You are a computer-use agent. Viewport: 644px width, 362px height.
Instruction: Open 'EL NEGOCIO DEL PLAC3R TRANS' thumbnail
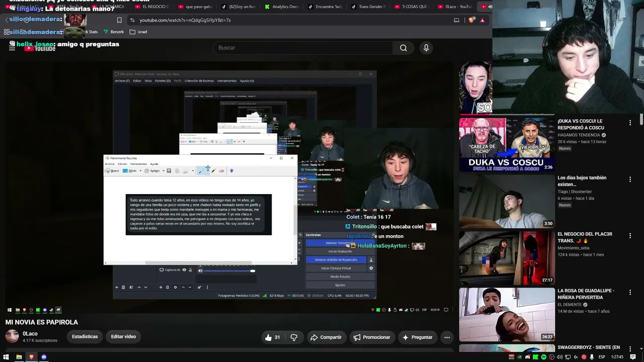pyautogui.click(x=507, y=258)
